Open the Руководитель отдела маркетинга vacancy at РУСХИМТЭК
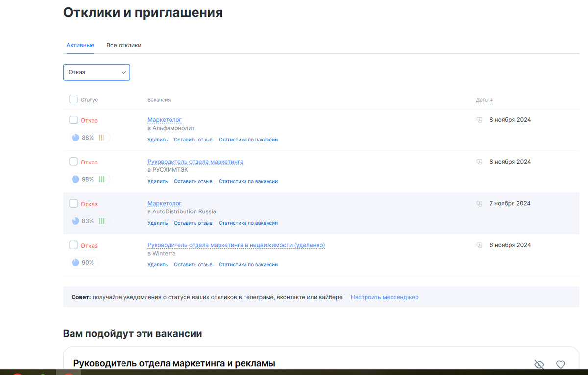The width and height of the screenshot is (588, 375). [x=195, y=162]
